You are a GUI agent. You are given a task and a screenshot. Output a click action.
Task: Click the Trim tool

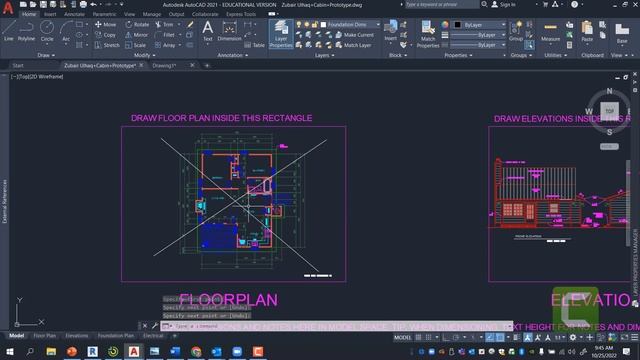pyautogui.click(x=164, y=24)
